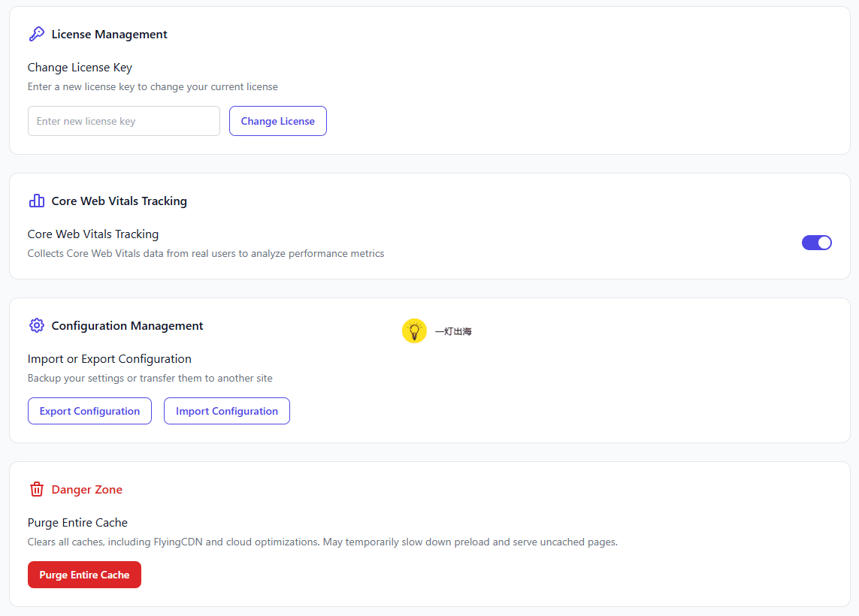This screenshot has height=616, width=859.
Task: Focus the Enter new license key field
Action: (124, 121)
